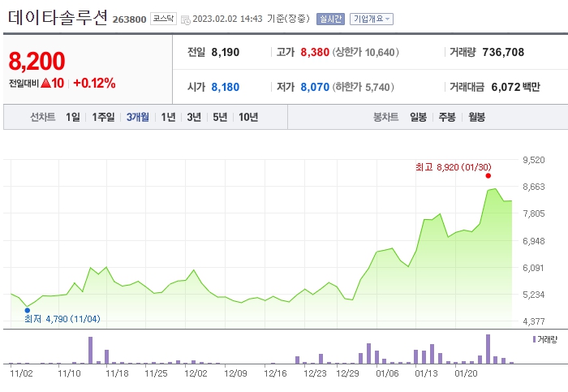
Task: Select the 1일 line chart tab
Action: [73, 117]
